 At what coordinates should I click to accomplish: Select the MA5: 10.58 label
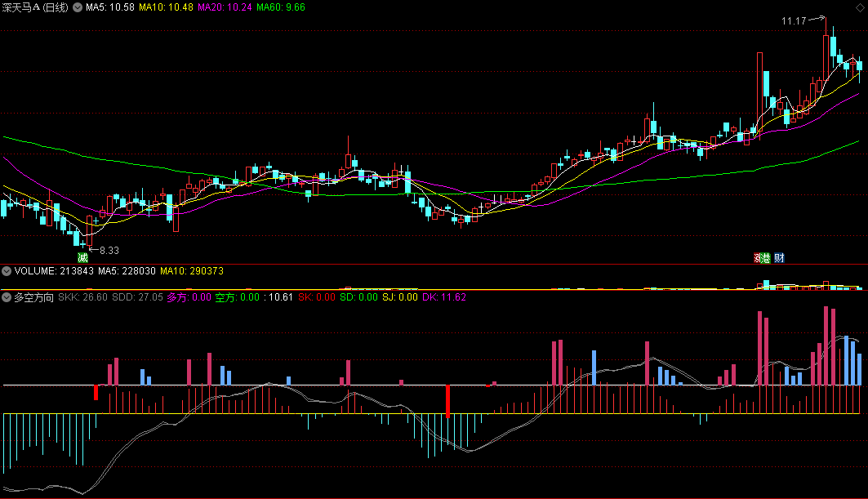pos(109,7)
